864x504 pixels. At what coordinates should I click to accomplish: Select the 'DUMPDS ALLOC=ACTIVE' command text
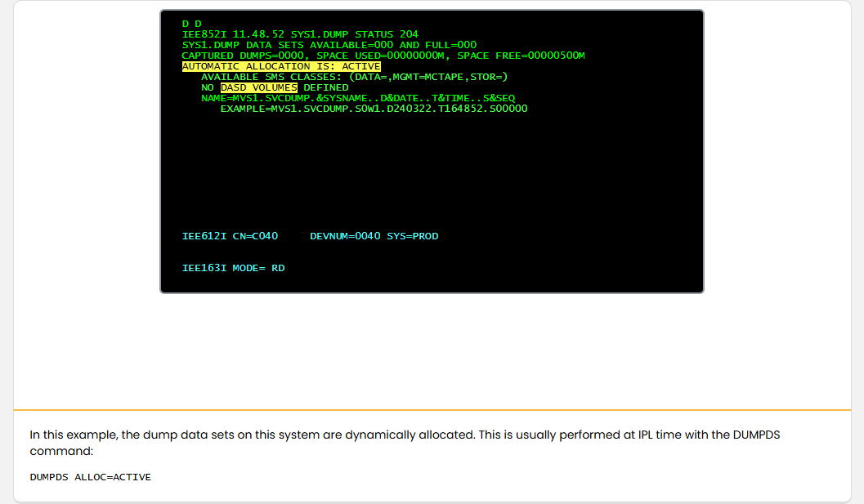point(91,477)
